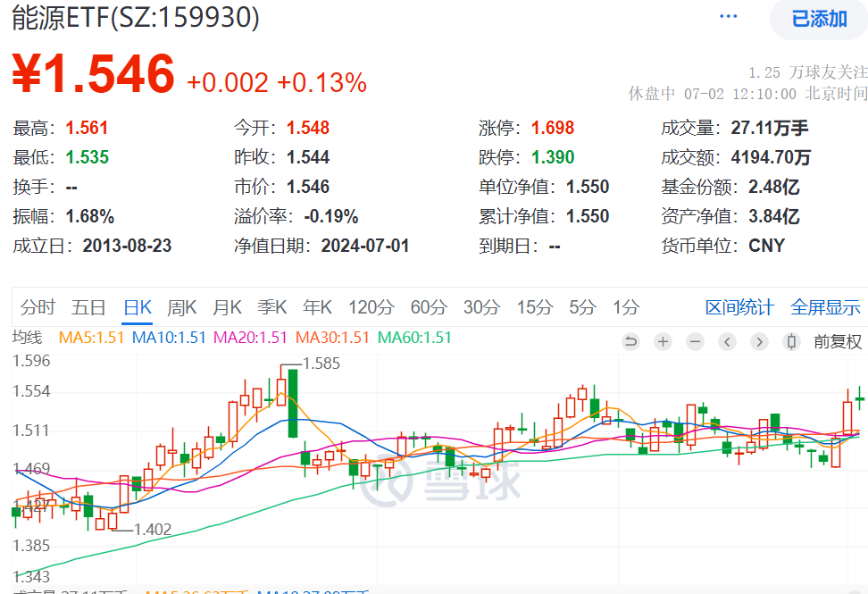The width and height of the screenshot is (868, 594).
Task: Click the MA5:1.51 indicator label
Action: click(x=91, y=337)
